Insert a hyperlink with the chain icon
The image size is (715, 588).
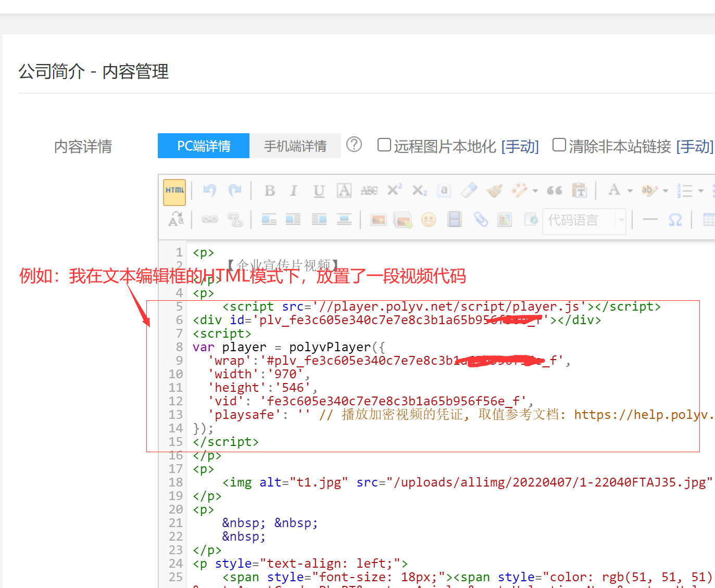coord(210,220)
